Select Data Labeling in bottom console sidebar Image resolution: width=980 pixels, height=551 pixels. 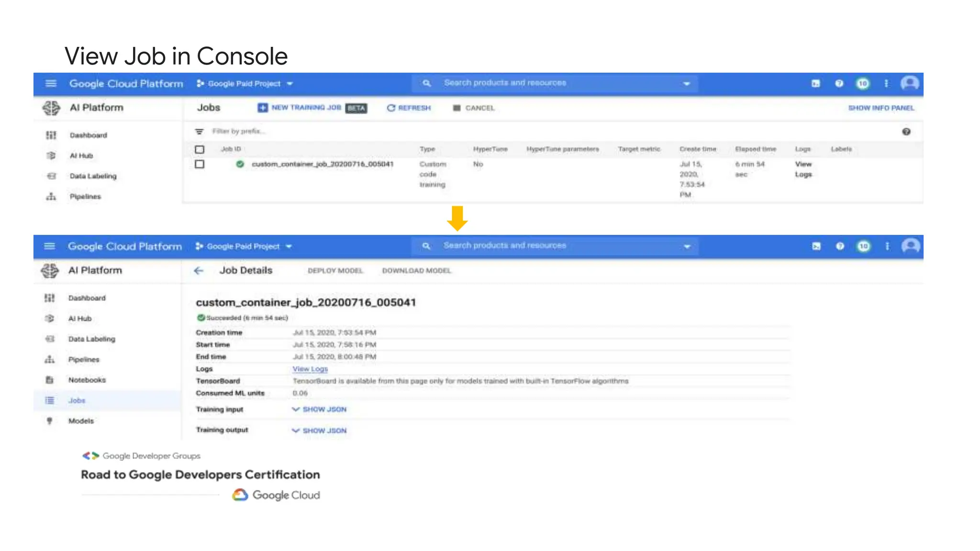92,339
